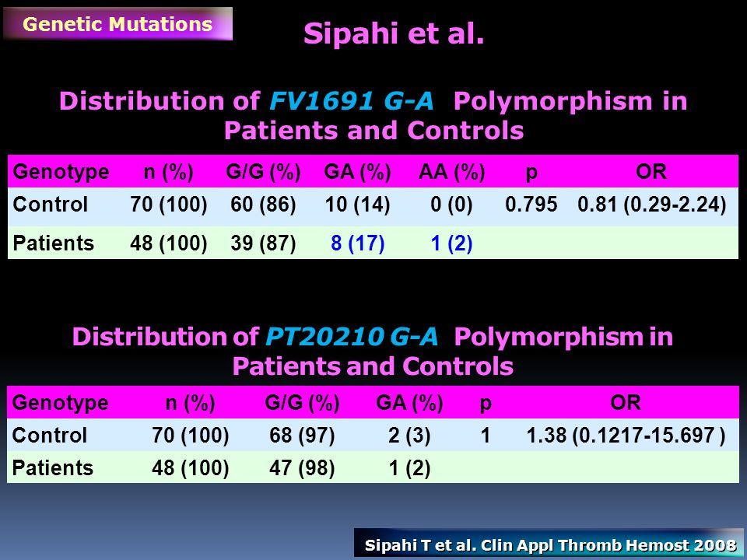Select 70 (100) cell in FV1691 table
Viewport: 747px width, 560px height.
click(169, 205)
